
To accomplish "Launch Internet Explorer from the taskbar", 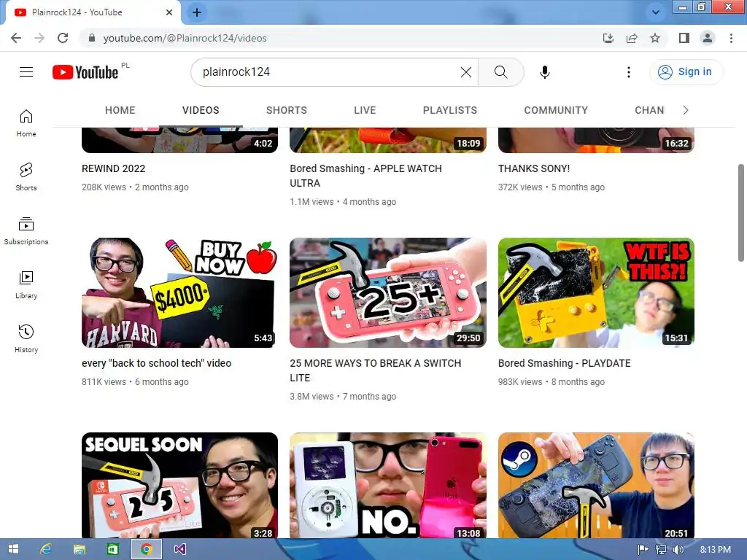I will (x=46, y=549).
